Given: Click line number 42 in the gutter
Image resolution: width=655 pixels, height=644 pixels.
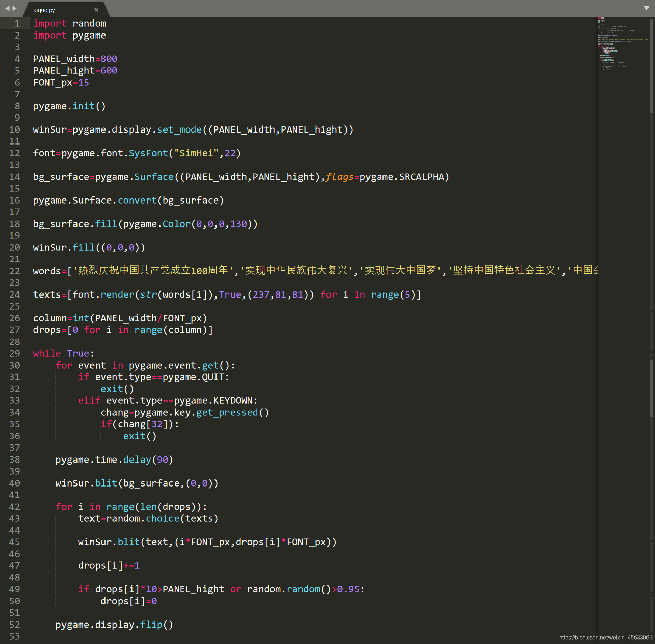Looking at the screenshot, I should point(15,507).
